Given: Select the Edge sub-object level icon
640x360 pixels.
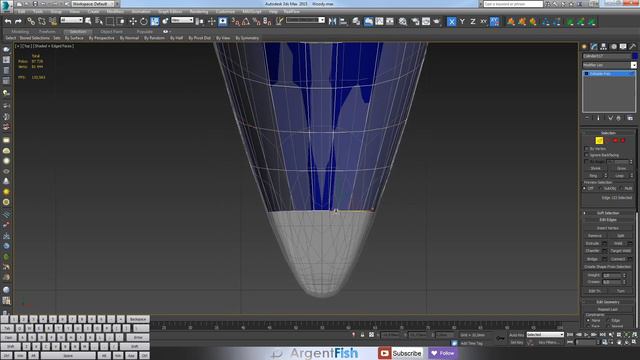Looking at the screenshot, I should pyautogui.click(x=599, y=140).
